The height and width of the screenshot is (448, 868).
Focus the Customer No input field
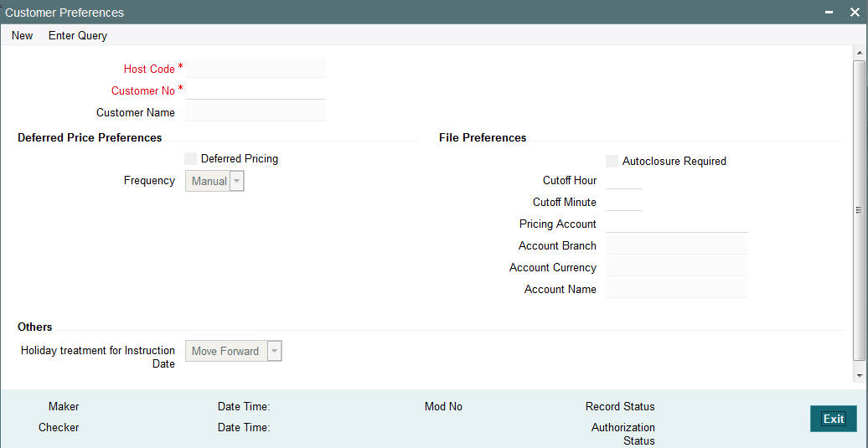[x=256, y=90]
